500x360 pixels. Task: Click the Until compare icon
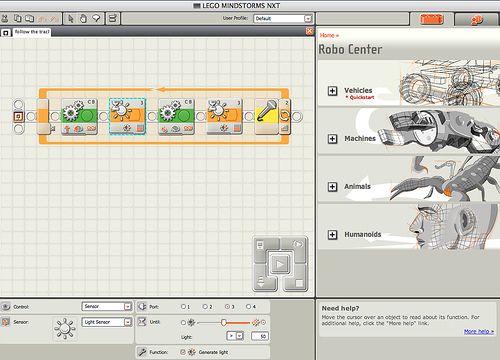coord(142,322)
